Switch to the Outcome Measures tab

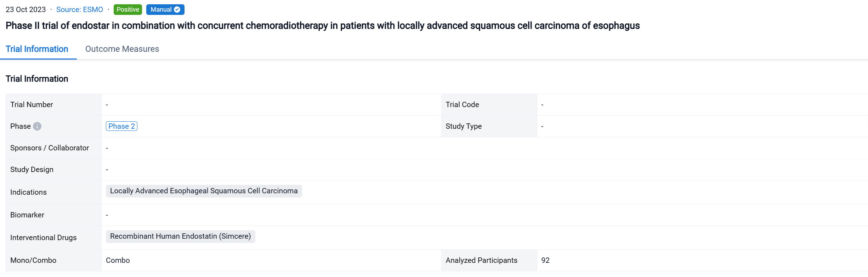[122, 49]
